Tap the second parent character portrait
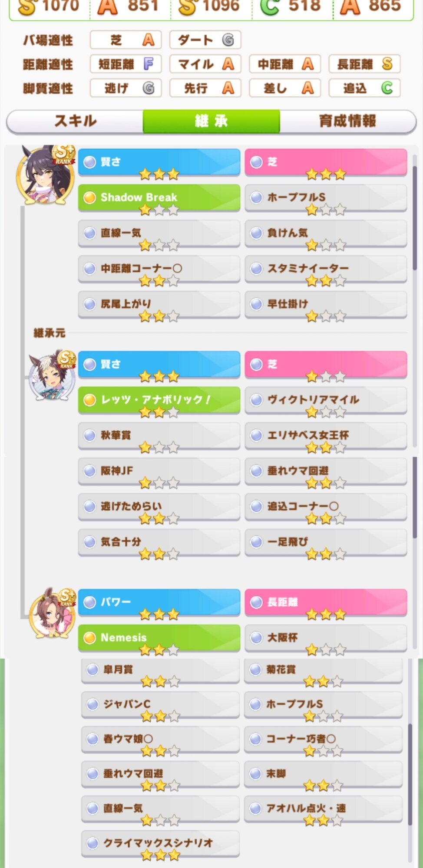Viewport: 423px width, 868px height. tap(52, 376)
